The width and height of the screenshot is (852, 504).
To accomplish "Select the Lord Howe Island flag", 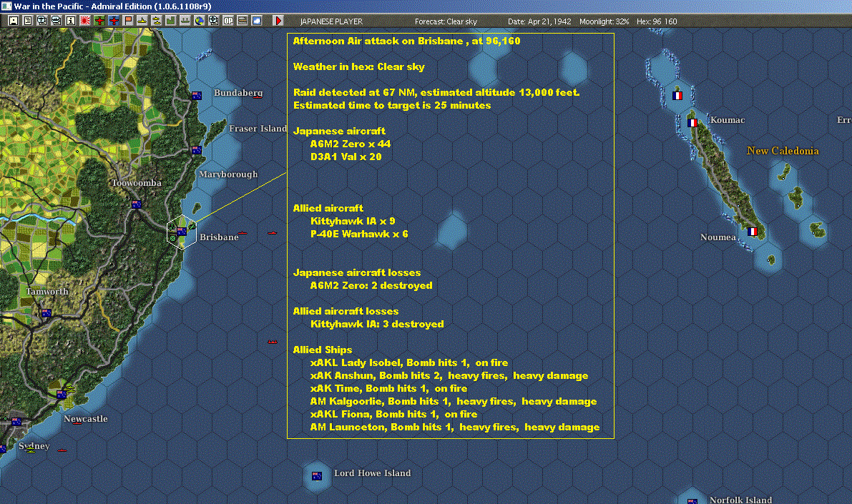I will (317, 476).
